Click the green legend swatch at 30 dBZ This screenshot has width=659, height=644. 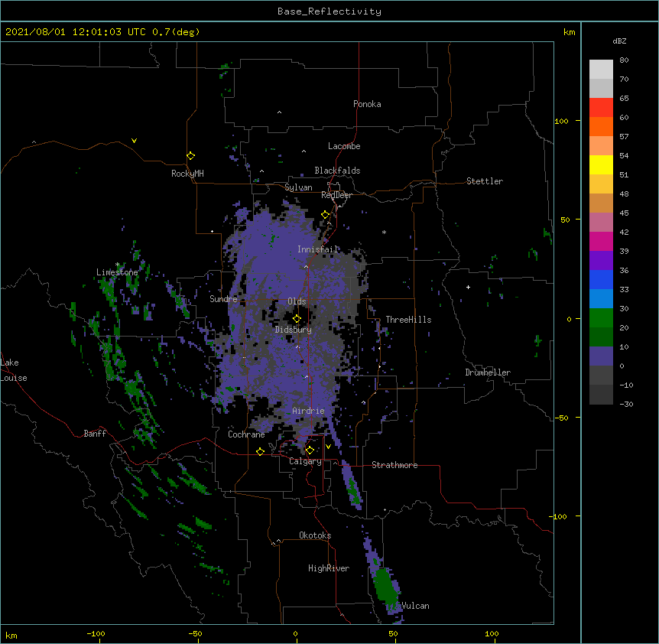[x=601, y=318]
